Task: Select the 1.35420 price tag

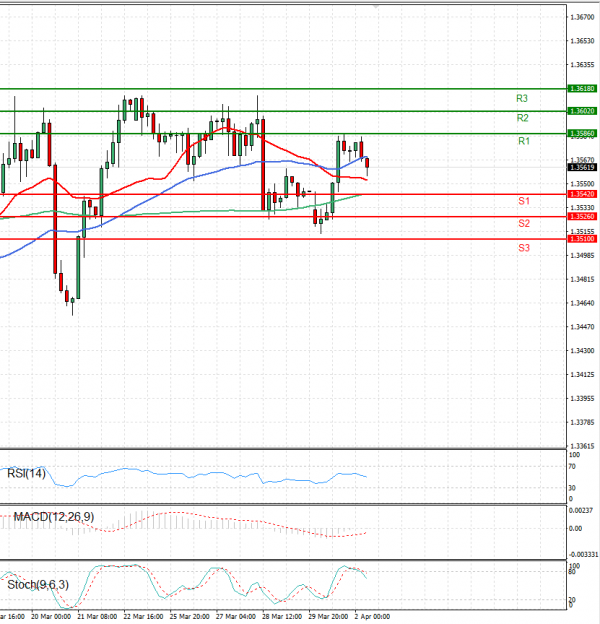Action: tap(582, 194)
